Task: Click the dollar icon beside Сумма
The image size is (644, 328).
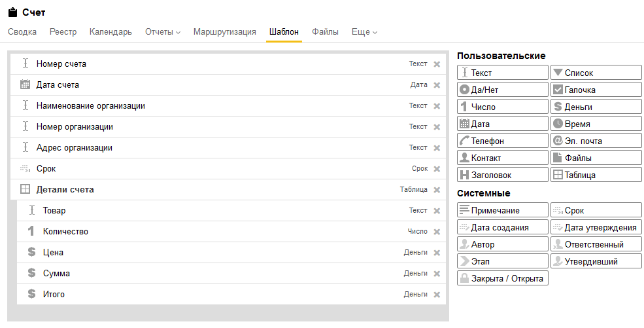Action: coord(31,274)
